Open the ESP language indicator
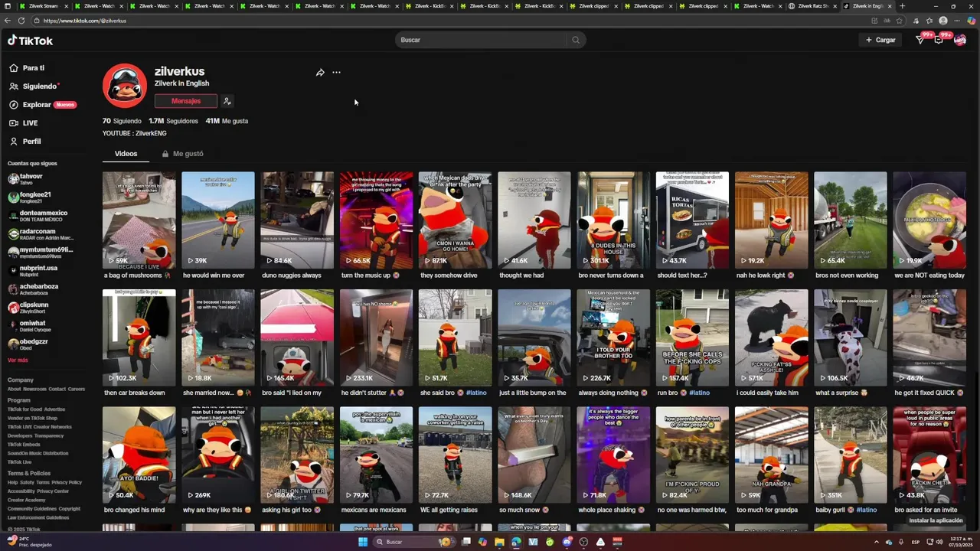This screenshot has width=980, height=551. (916, 542)
